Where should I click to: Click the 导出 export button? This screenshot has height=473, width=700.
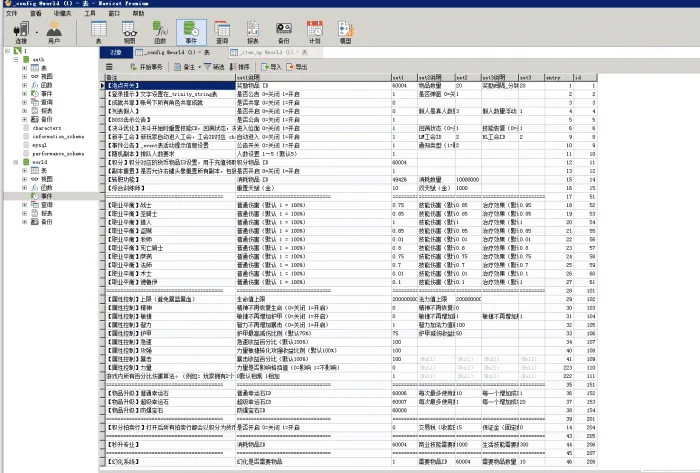click(297, 67)
